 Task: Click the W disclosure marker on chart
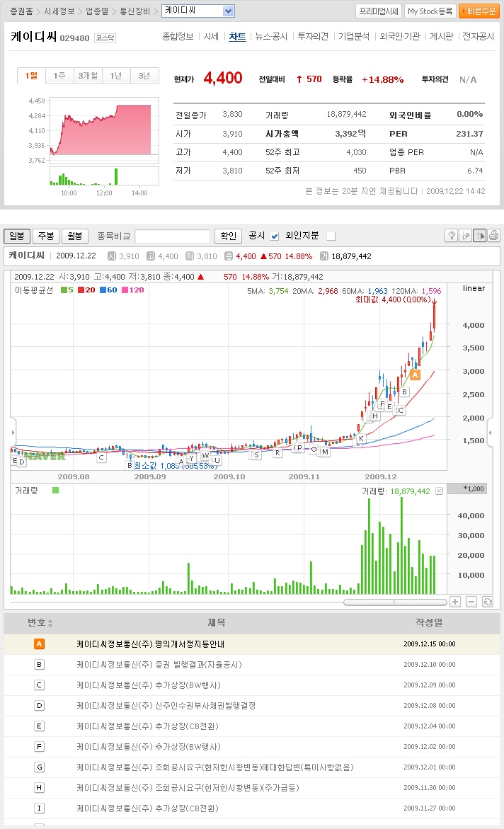click(x=205, y=456)
